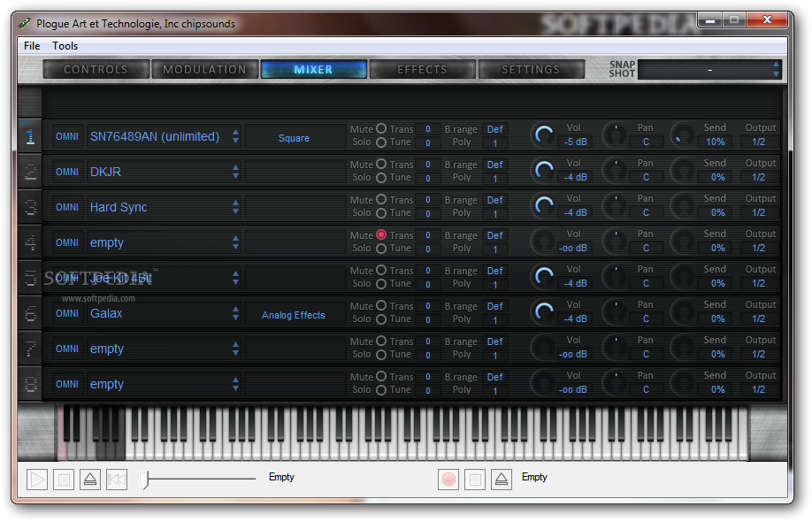The width and height of the screenshot is (812, 522).
Task: Click the Analog Effects label on Galax
Action: pyautogui.click(x=294, y=315)
